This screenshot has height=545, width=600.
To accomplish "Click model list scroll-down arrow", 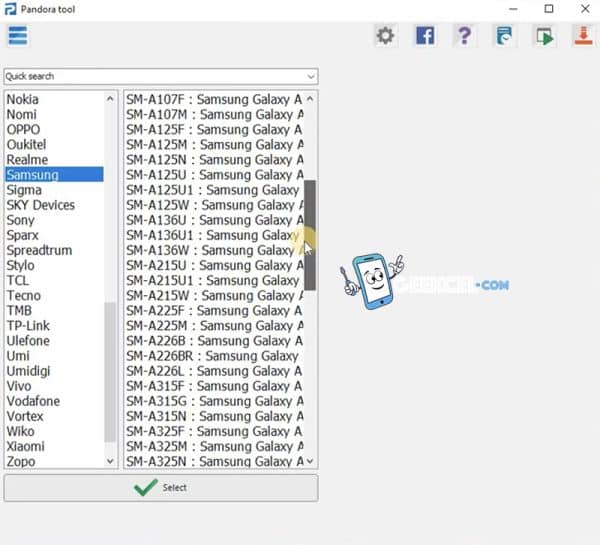I will pos(310,461).
